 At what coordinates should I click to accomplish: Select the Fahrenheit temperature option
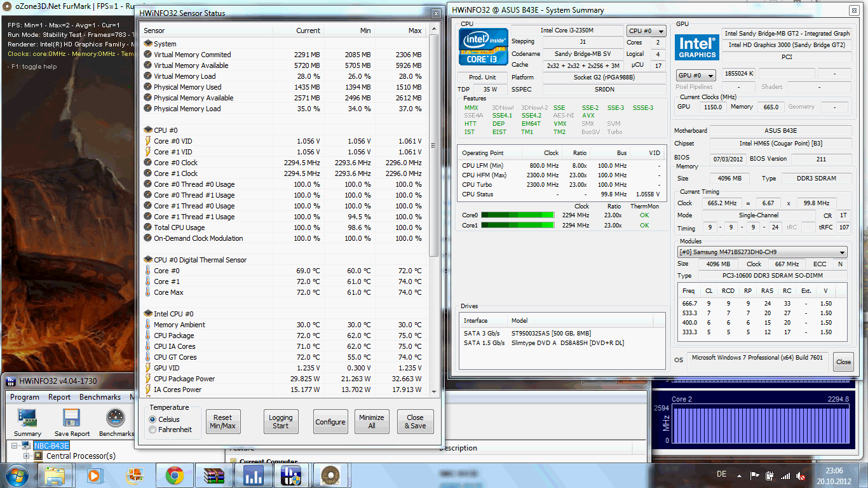153,430
